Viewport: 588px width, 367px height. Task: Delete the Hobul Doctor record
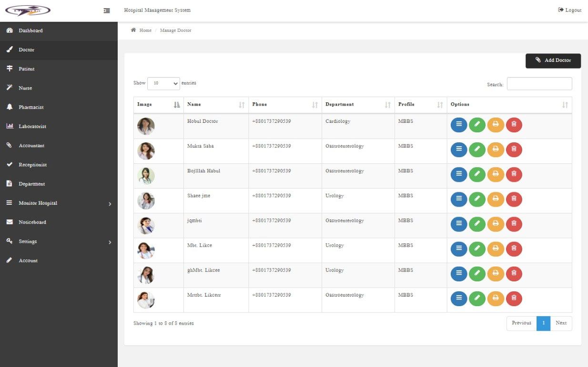click(x=514, y=125)
